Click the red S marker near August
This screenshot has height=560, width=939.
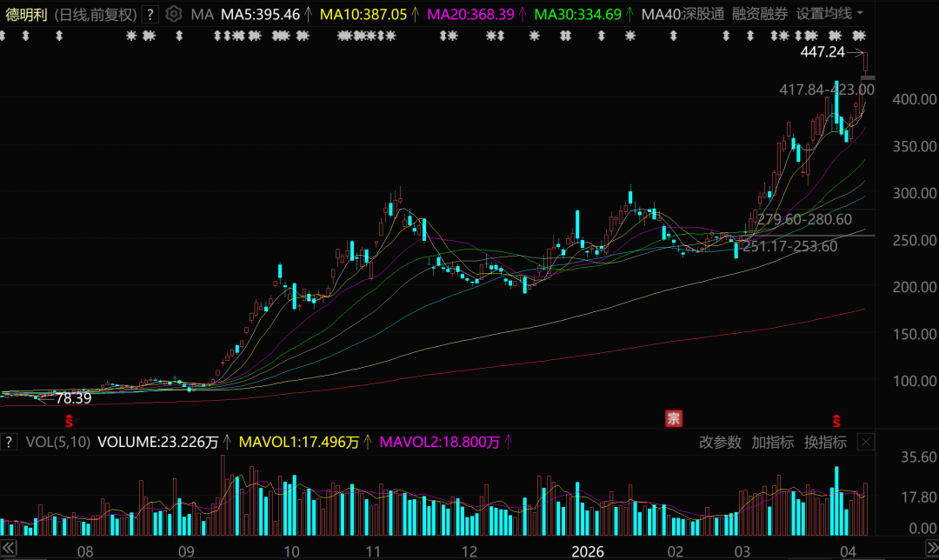tap(69, 421)
